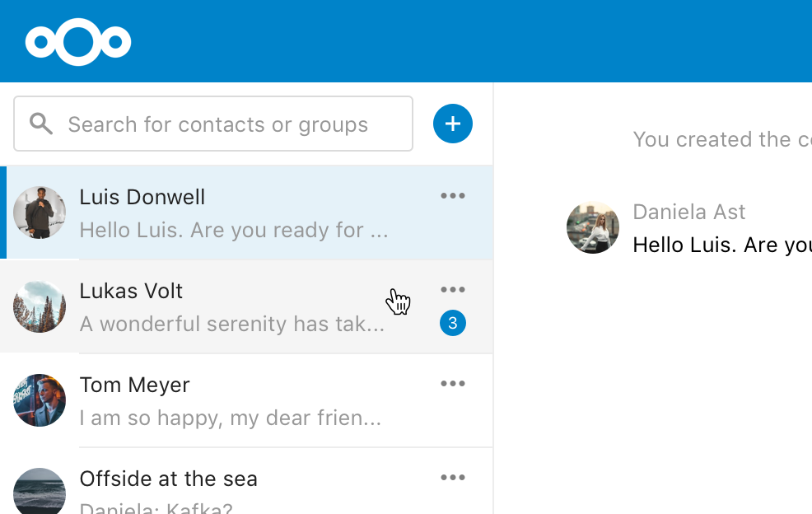Image resolution: width=812 pixels, height=514 pixels.
Task: Open Tom Meyer three-dot menu
Action: click(453, 384)
